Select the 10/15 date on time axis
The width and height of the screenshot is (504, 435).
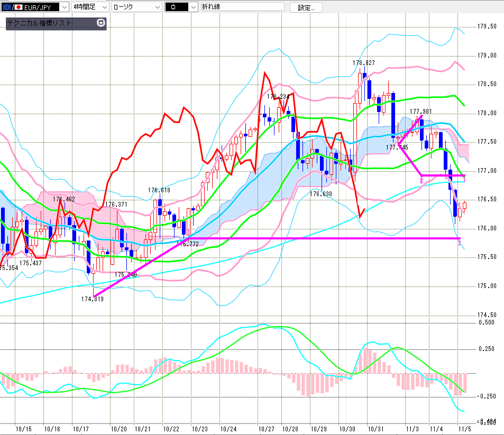click(24, 429)
